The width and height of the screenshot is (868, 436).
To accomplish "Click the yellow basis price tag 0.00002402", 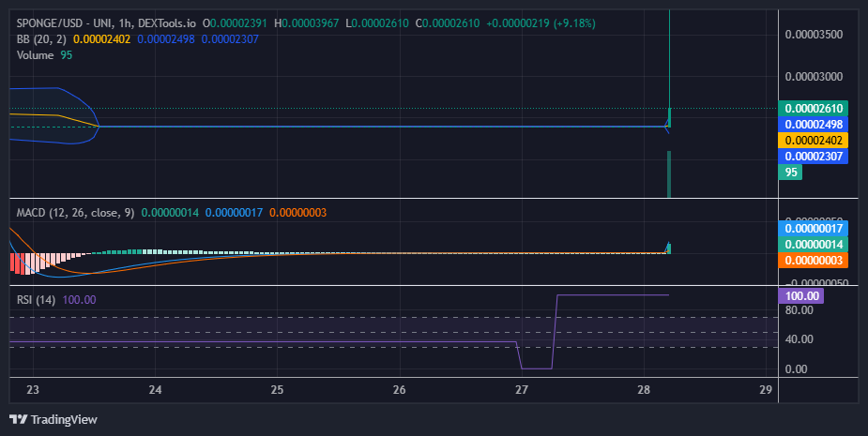I will coord(813,141).
